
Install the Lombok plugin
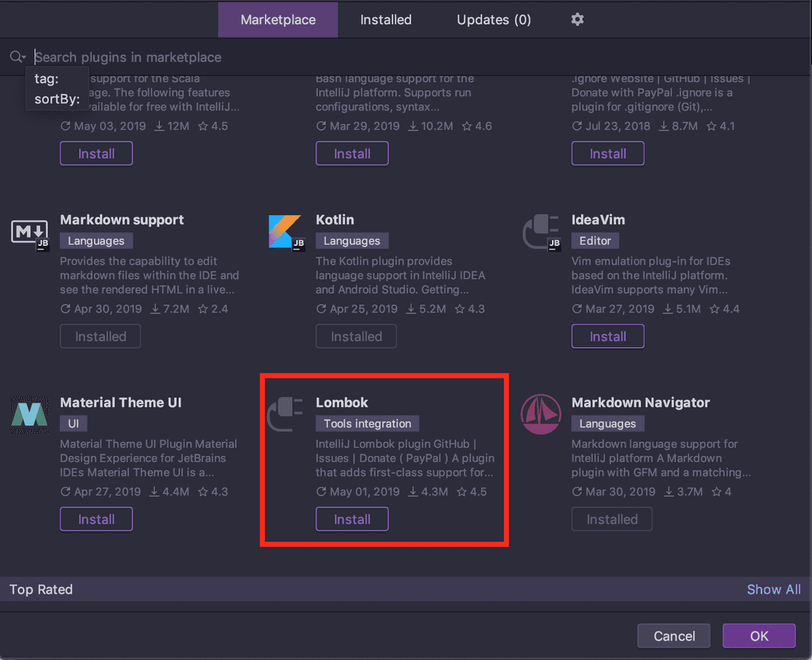(352, 519)
